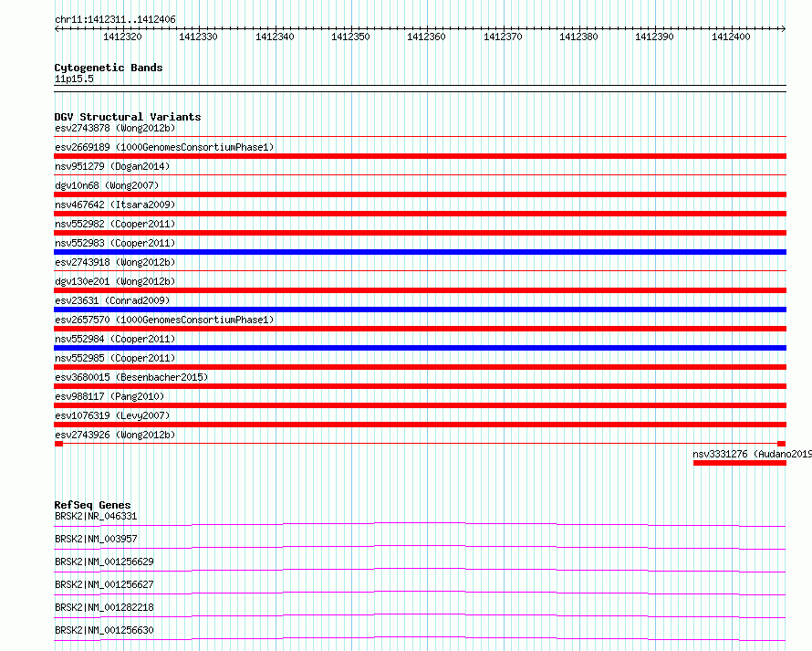
Task: Click esv2743918 (Wong2012b) variant label
Action: tap(115, 262)
